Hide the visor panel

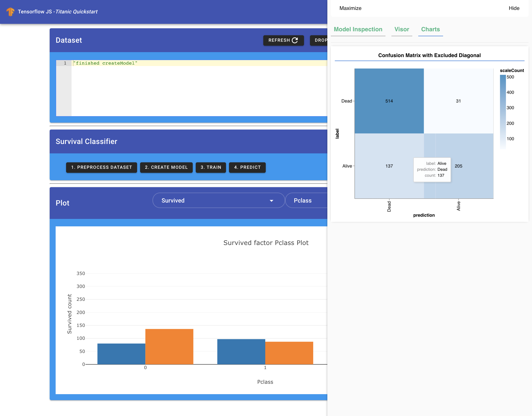(514, 8)
